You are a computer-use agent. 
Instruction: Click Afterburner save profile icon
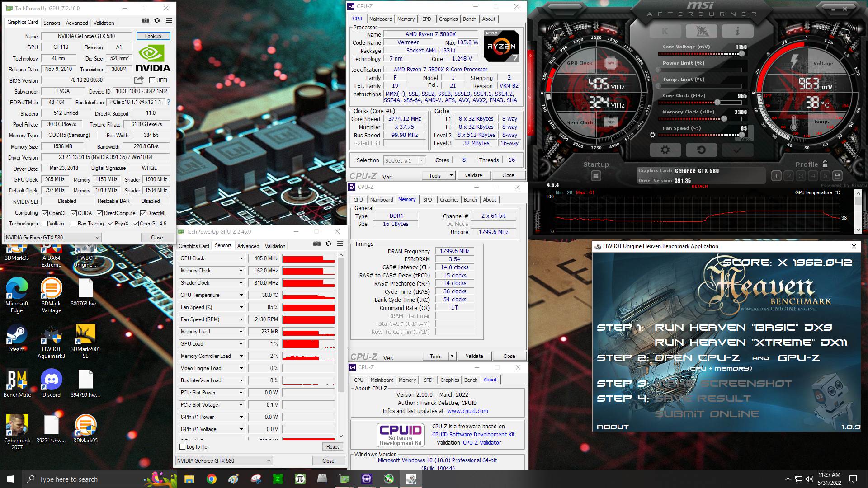point(837,176)
